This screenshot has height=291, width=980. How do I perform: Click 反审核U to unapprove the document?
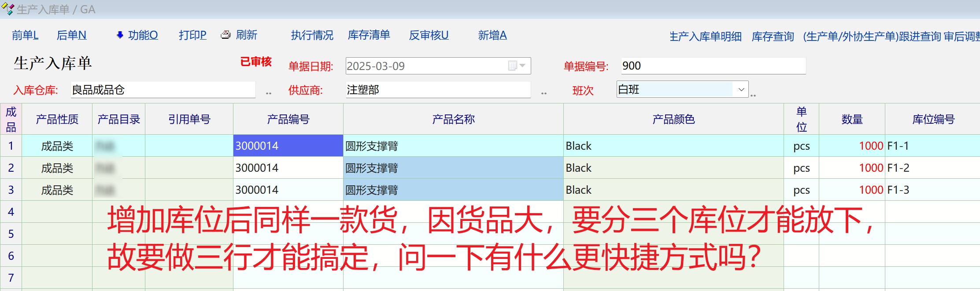pyautogui.click(x=429, y=35)
